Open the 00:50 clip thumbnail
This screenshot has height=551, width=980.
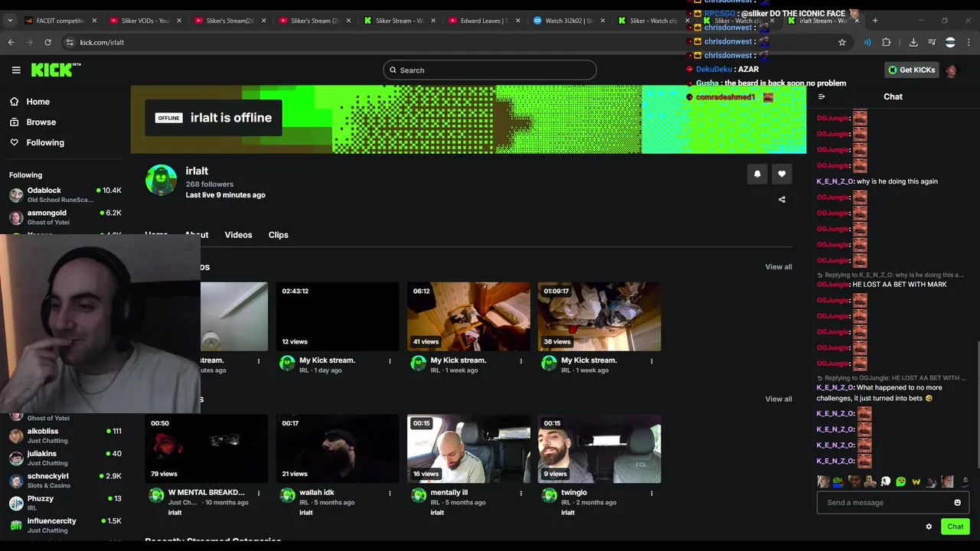click(x=207, y=449)
